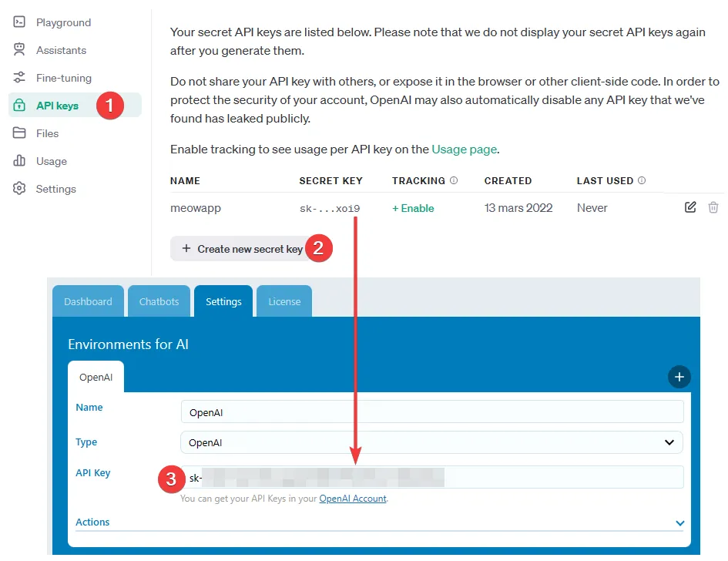This screenshot has width=728, height=561.
Task: Edit the meowapp key with pencil icon
Action: [690, 207]
